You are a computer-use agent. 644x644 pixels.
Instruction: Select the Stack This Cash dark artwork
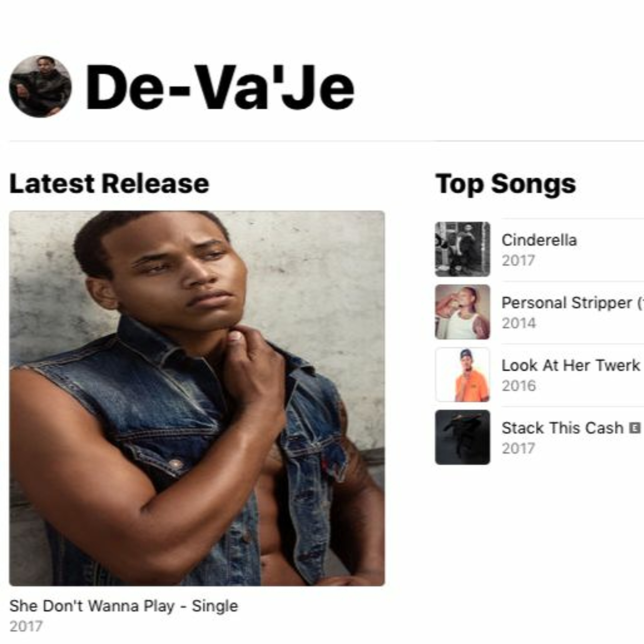[462, 437]
